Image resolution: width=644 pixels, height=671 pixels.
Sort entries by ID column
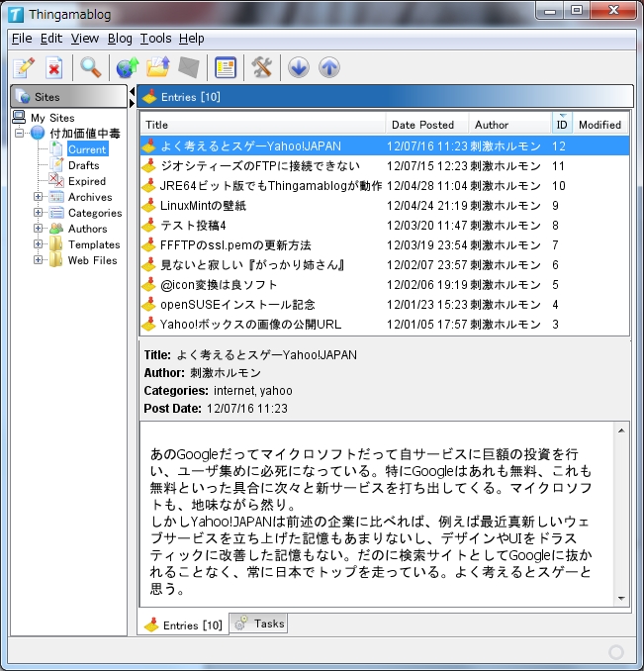(562, 125)
